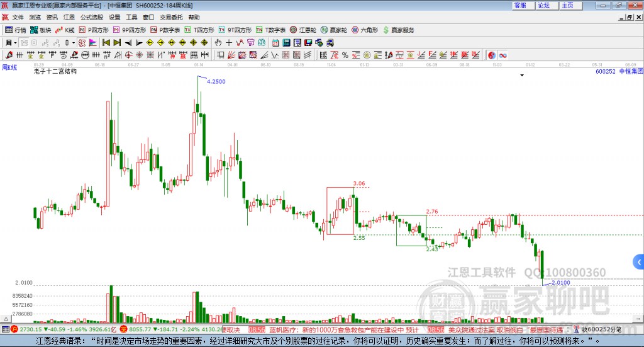Select the hand pan tool
Image resolution: width=644 pixels, height=347 pixels.
218,43
